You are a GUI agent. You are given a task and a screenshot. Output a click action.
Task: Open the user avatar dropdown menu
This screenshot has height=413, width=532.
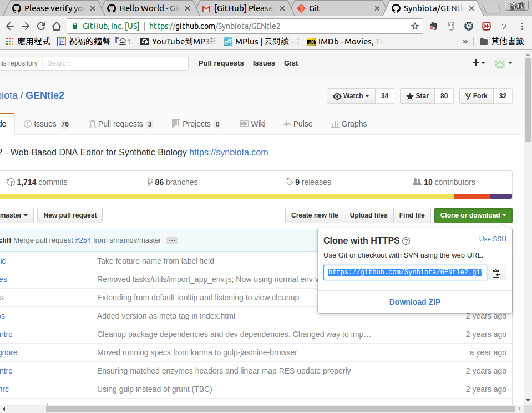(504, 63)
